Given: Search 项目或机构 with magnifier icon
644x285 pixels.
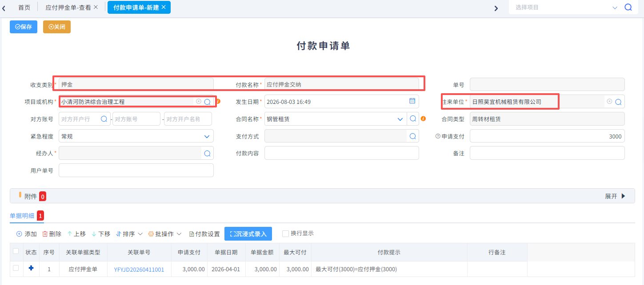Looking at the screenshot, I should tap(207, 102).
